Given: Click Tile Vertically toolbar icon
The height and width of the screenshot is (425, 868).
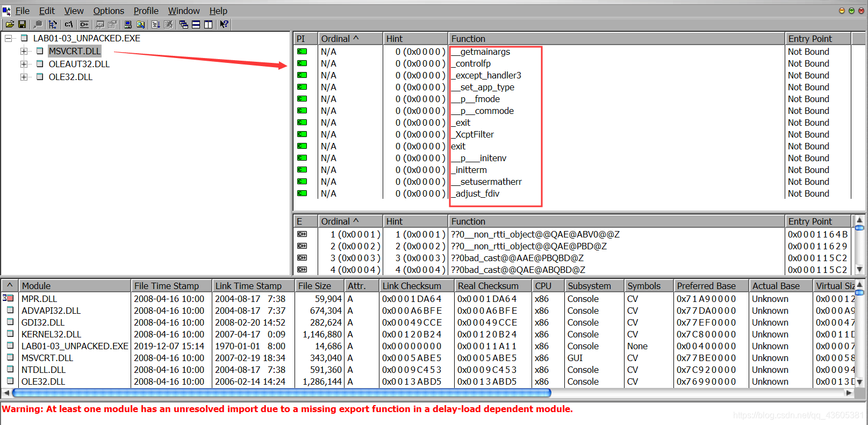Looking at the screenshot, I should pyautogui.click(x=209, y=24).
